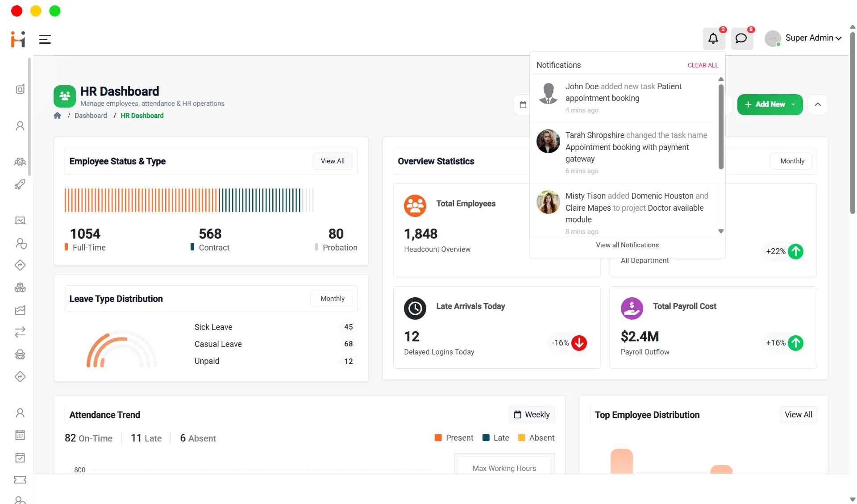Screen dimensions: 857x504
Task: Click the green up arrow beside +16%
Action: 795,343
